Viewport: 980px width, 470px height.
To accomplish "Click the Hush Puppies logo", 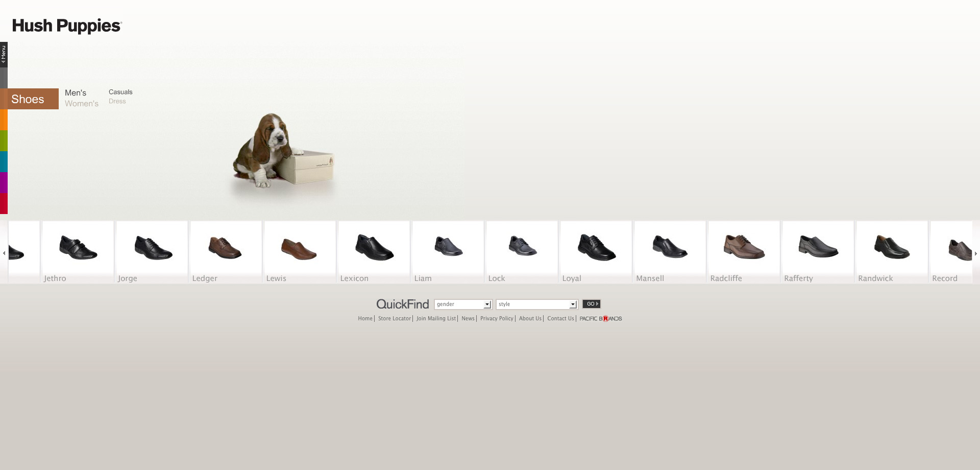I will 67,26.
